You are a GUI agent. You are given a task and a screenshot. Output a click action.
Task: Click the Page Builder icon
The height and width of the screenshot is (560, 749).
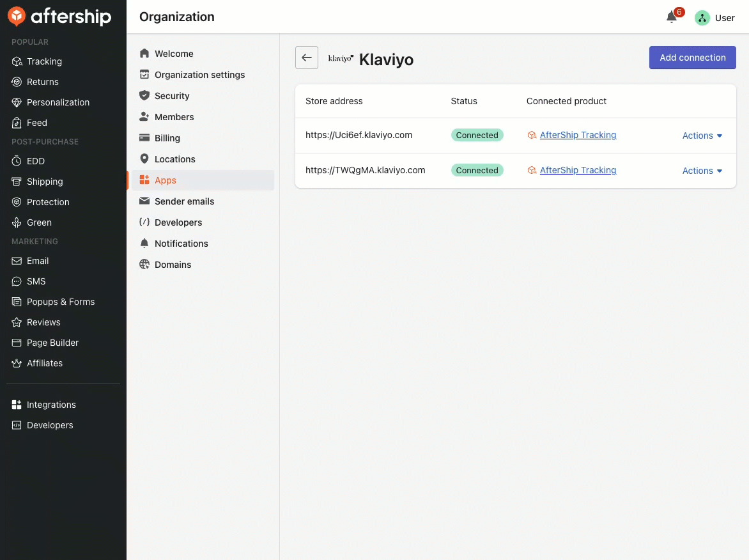[x=17, y=343]
